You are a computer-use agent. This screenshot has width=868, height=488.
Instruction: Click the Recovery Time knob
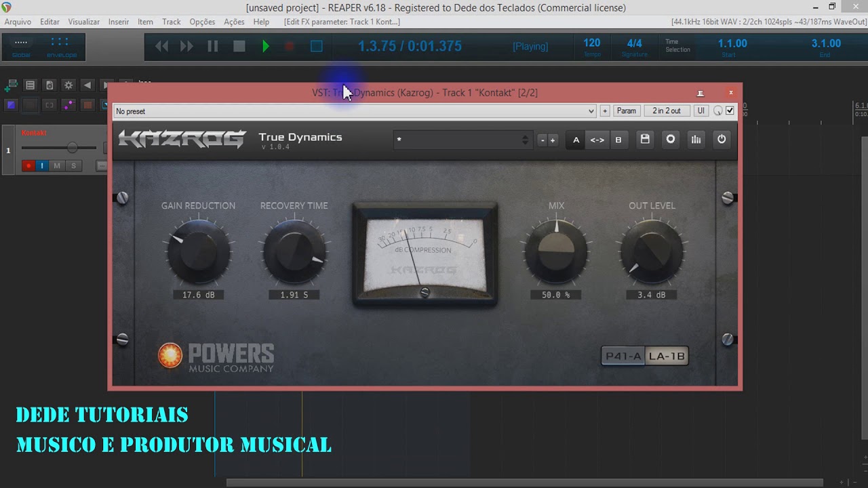tap(294, 251)
